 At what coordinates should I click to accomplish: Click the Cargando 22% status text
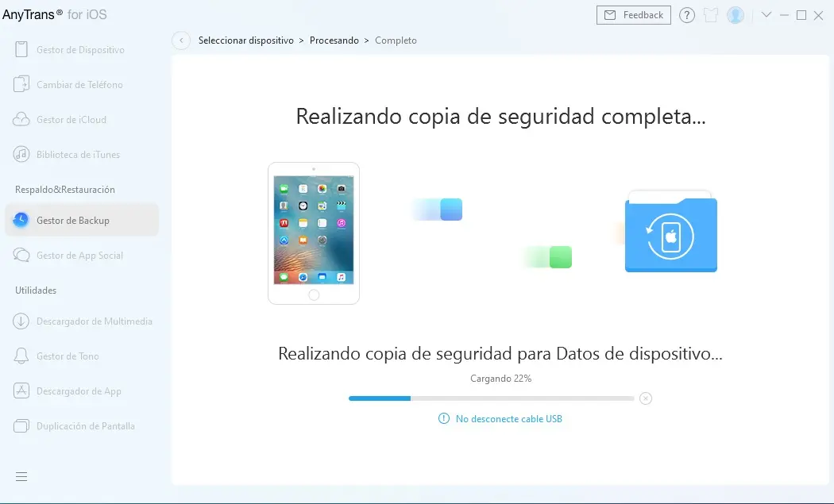[x=500, y=379]
